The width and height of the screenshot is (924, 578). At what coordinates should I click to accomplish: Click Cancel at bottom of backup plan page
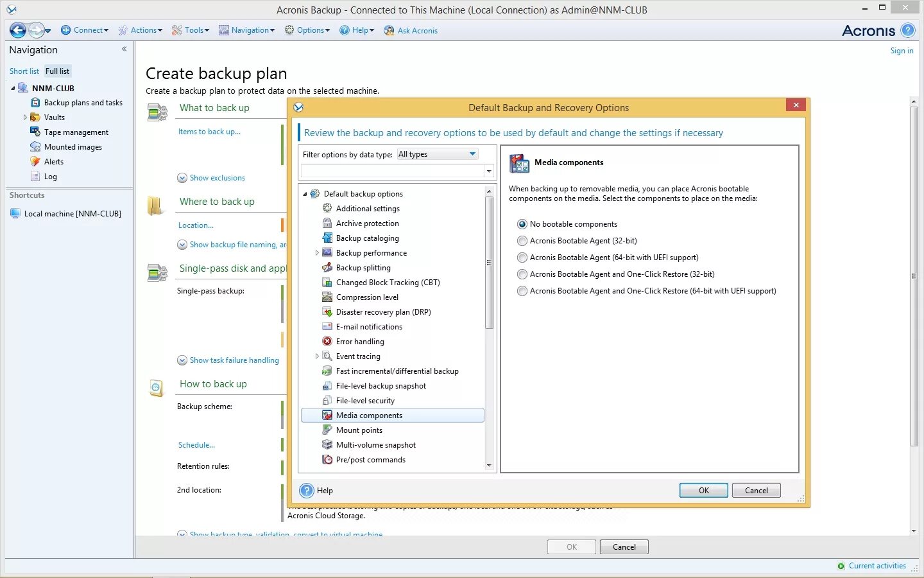pyautogui.click(x=624, y=547)
